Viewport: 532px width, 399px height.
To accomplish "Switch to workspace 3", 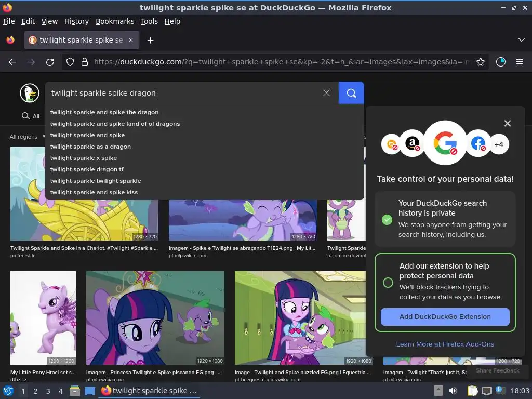I will [48, 391].
